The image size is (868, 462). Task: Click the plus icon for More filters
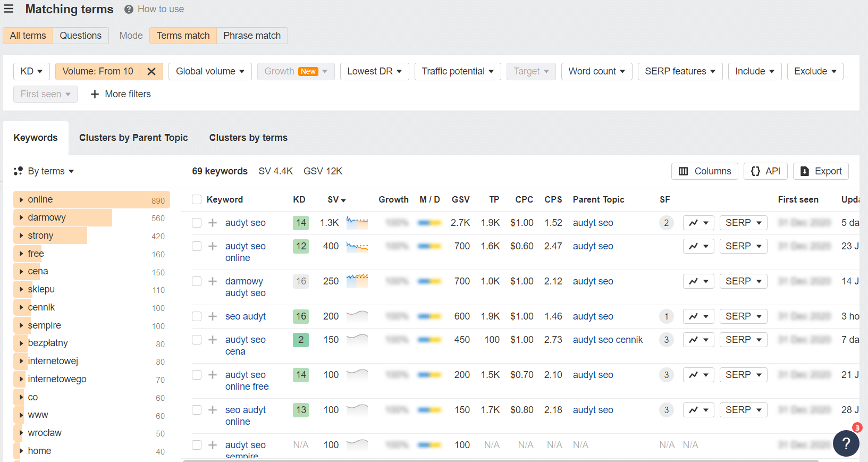coord(95,94)
